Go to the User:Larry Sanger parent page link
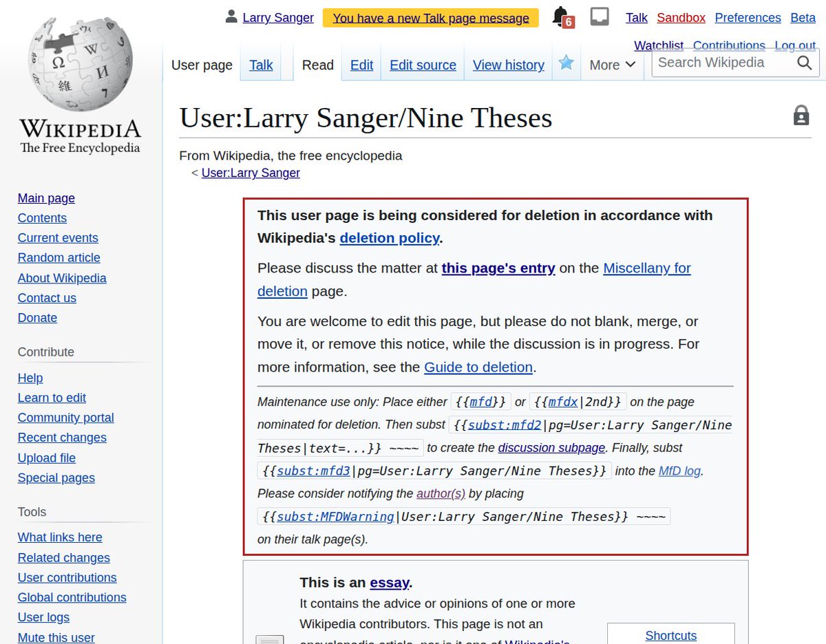Screen dimensions: 826x644 pyautogui.click(x=251, y=173)
